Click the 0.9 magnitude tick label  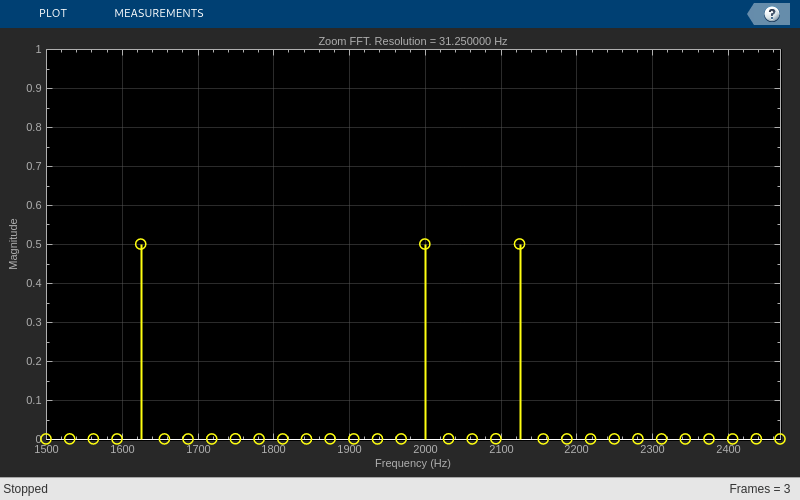[34, 88]
